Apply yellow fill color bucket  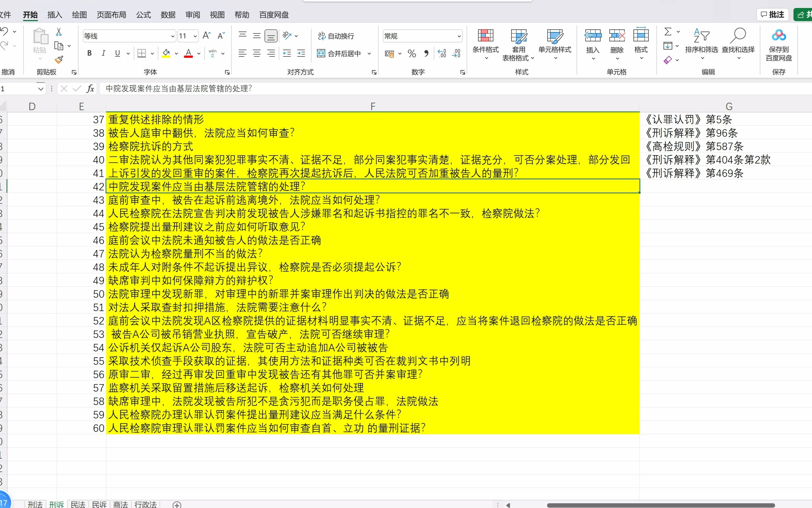pyautogui.click(x=166, y=53)
